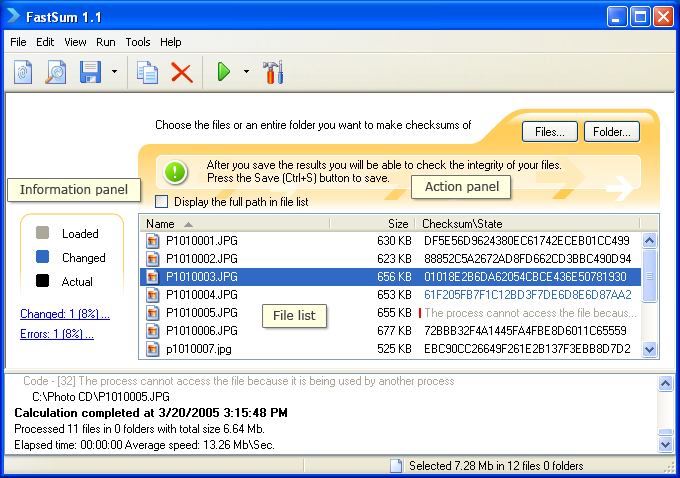The image size is (680, 478).
Task: Open the Edit menu
Action: click(x=45, y=42)
